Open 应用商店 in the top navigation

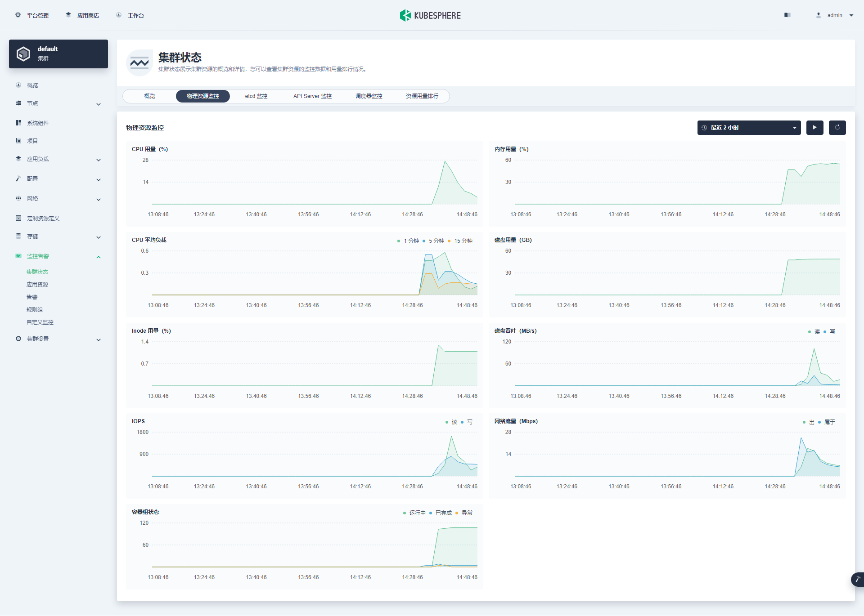point(82,15)
